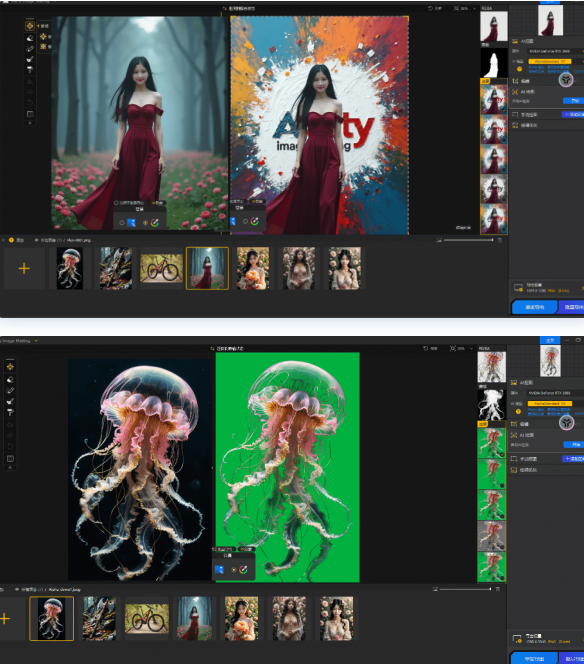
Task: Click the compare view icon in upper toolbar
Action: [30, 114]
